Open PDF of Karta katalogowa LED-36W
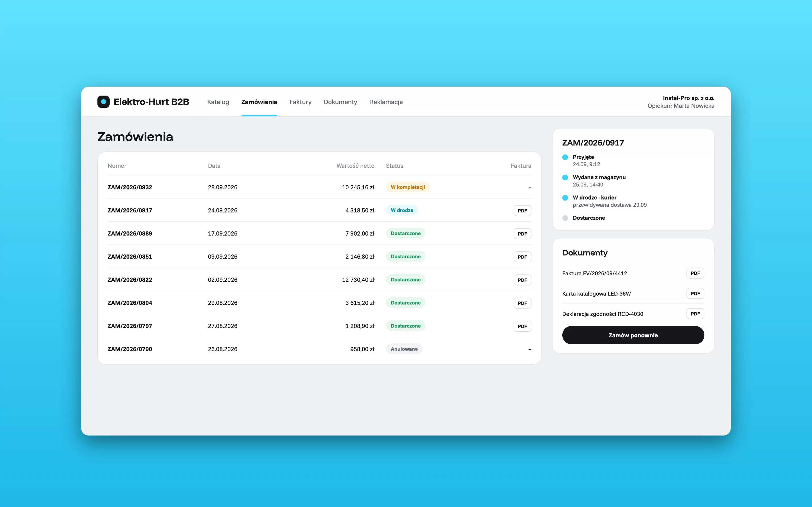 click(x=695, y=293)
